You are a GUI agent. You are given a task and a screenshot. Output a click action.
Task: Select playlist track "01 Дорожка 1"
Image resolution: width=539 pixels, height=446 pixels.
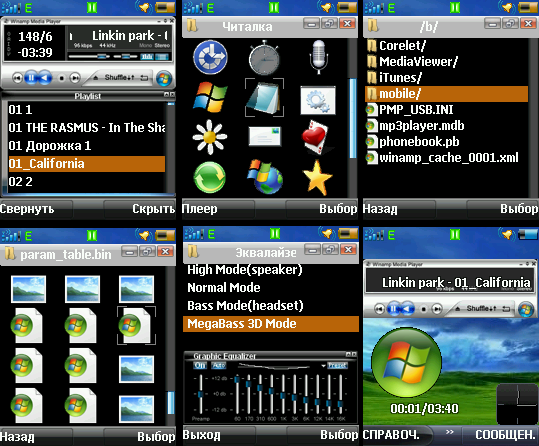pyautogui.click(x=87, y=145)
